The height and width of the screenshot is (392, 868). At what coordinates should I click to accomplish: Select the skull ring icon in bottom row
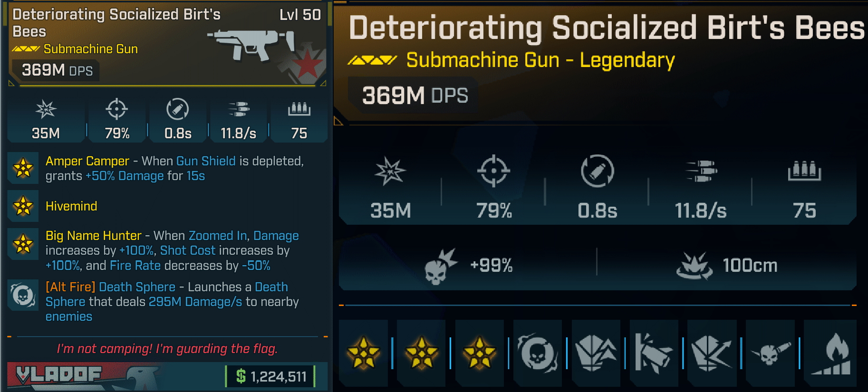click(x=538, y=353)
